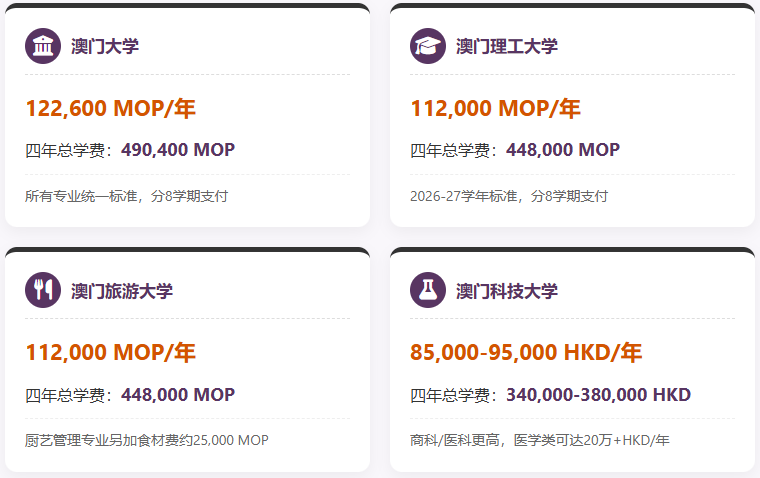The width and height of the screenshot is (760, 478).
Task: Click 澳门理工大学's 448,000 MOP four-year total
Action: tap(563, 150)
